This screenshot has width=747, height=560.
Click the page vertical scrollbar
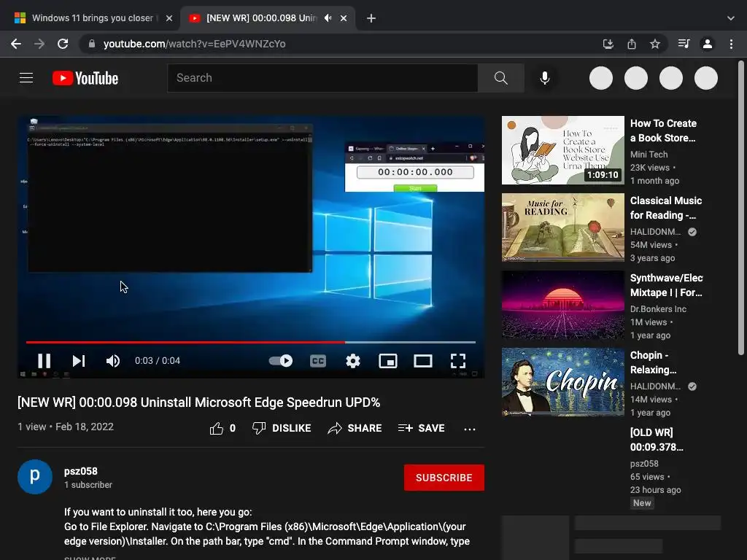coord(741,207)
